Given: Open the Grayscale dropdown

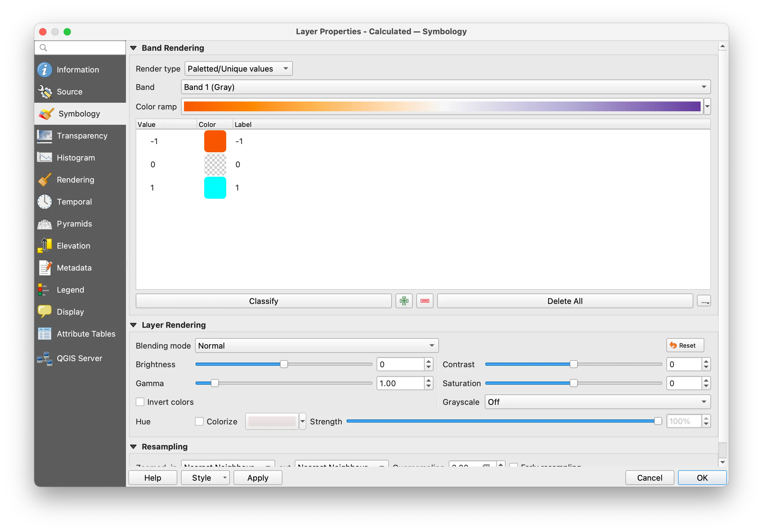Looking at the screenshot, I should (597, 402).
